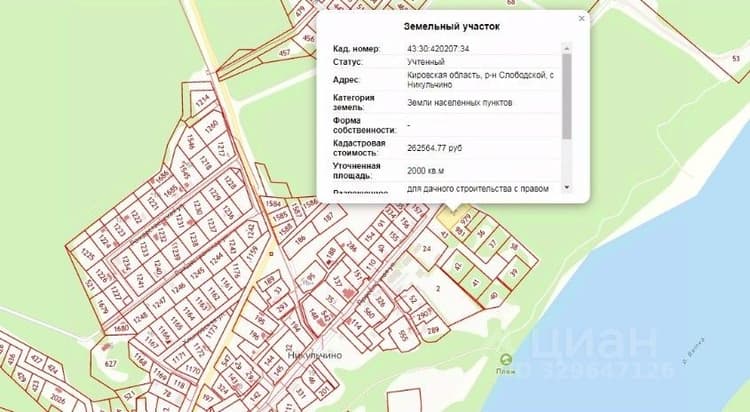
Task: Click the beach (Пляж) icon on map
Action: point(506,359)
